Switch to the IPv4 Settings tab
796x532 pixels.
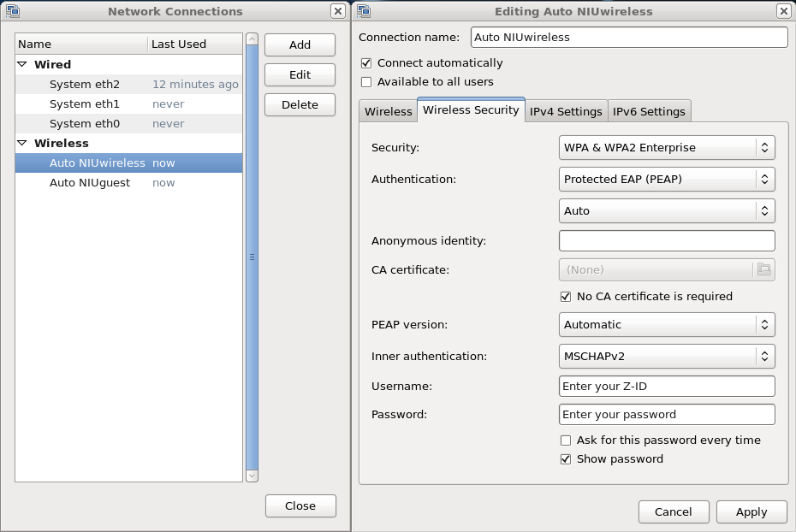click(x=566, y=112)
